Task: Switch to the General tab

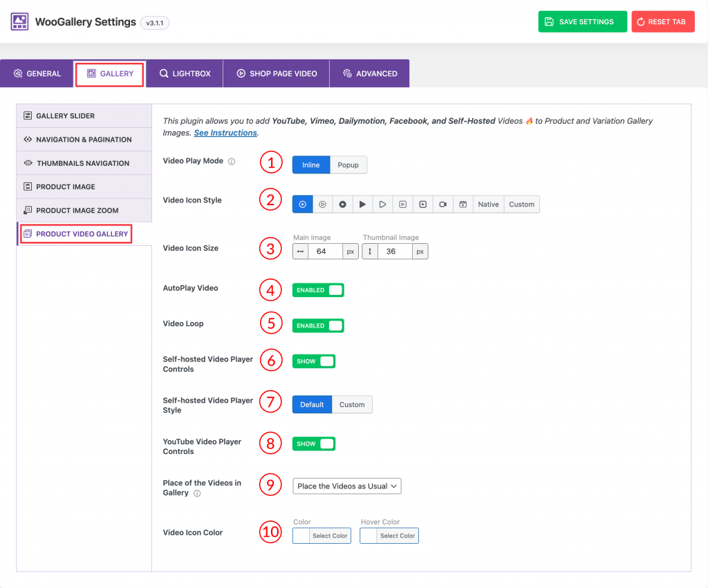Action: [37, 73]
